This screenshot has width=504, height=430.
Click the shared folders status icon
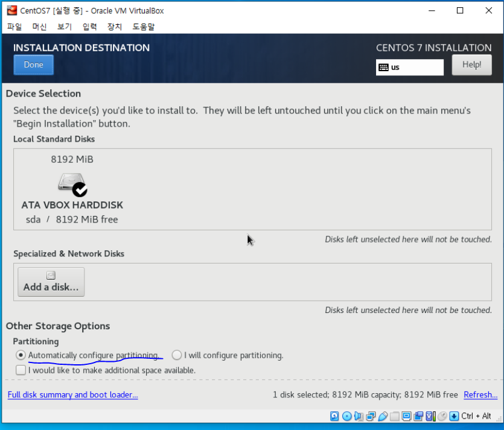(394, 416)
